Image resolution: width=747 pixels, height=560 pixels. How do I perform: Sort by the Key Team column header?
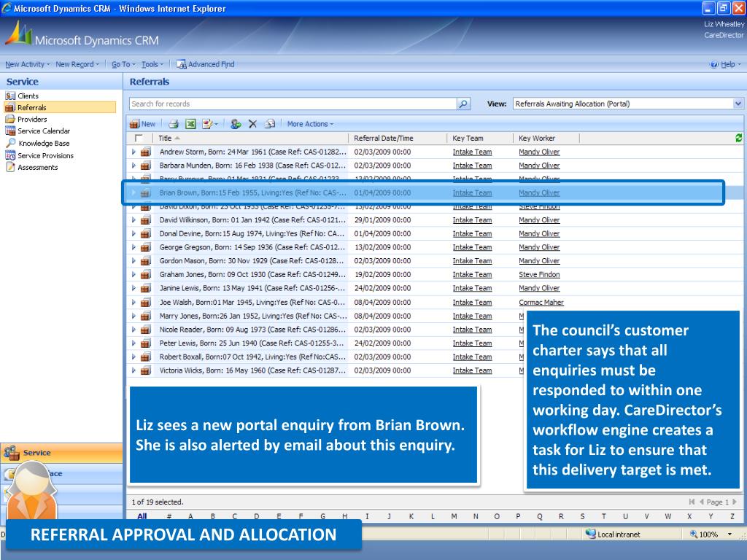click(481, 138)
